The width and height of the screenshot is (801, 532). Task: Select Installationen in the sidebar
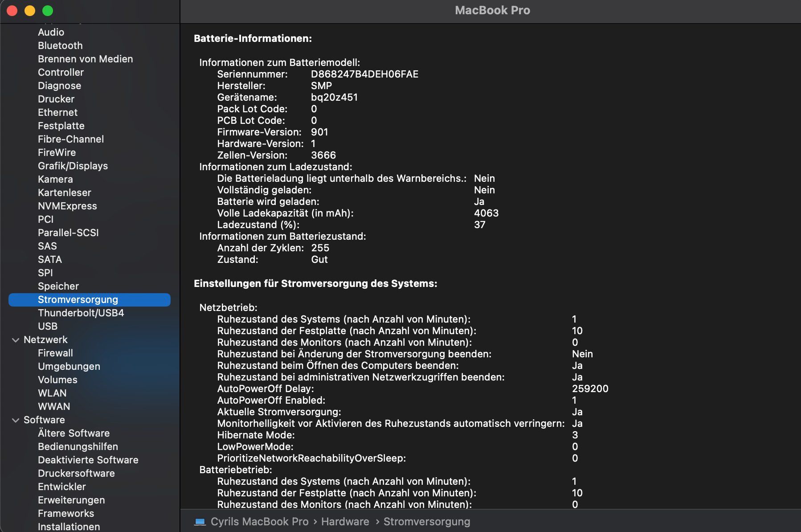click(x=69, y=526)
